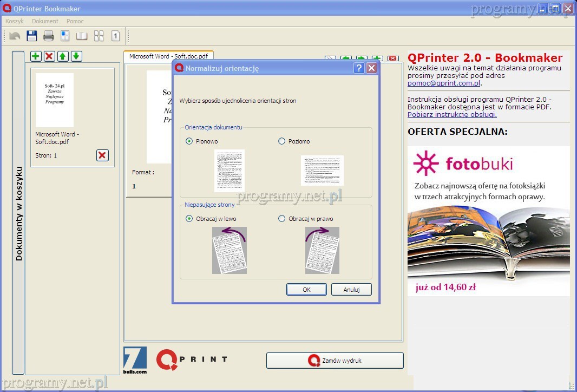
Task: Click the save floppy disk toolbar icon
Action: pos(31,36)
